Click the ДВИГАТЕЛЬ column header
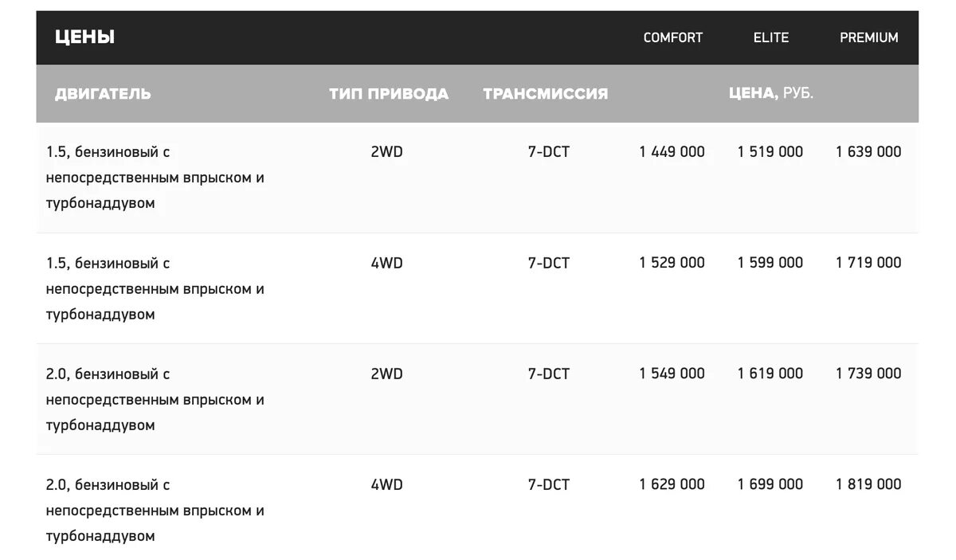Screen dimensions: 956x560 tap(103, 94)
